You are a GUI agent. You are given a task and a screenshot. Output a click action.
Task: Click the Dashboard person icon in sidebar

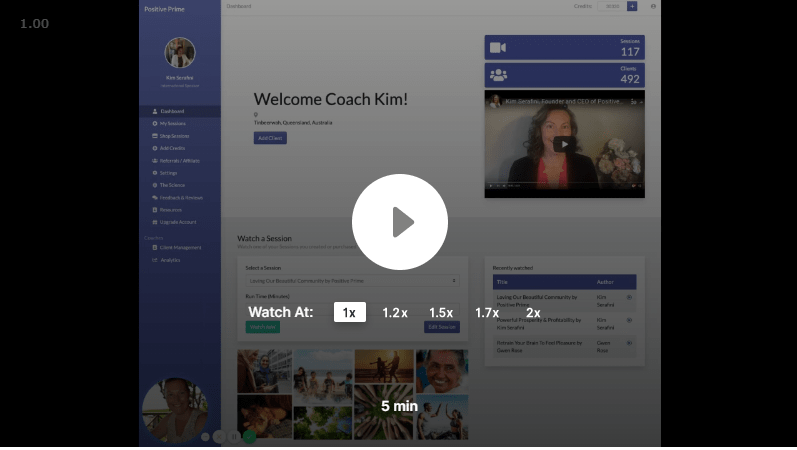coord(155,111)
